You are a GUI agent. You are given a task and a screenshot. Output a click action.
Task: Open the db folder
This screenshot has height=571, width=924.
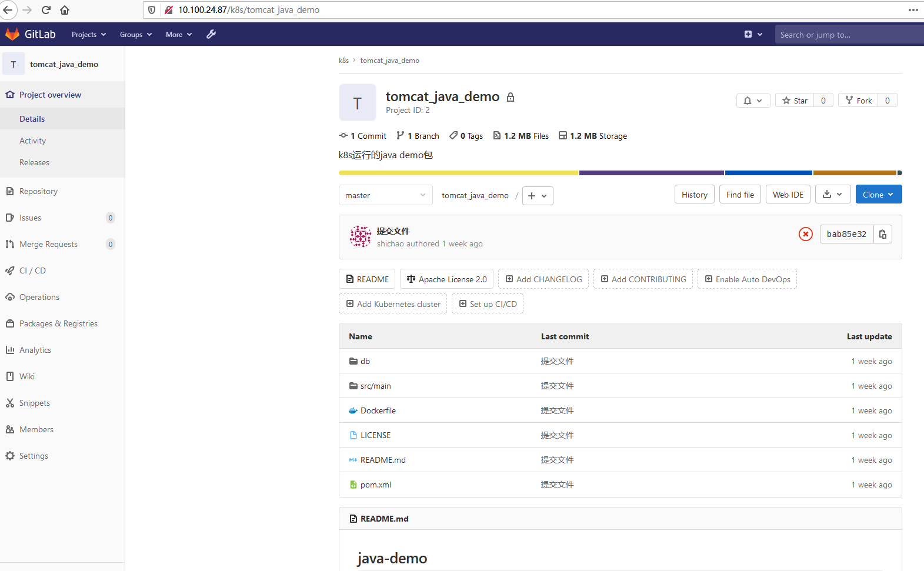pyautogui.click(x=365, y=361)
